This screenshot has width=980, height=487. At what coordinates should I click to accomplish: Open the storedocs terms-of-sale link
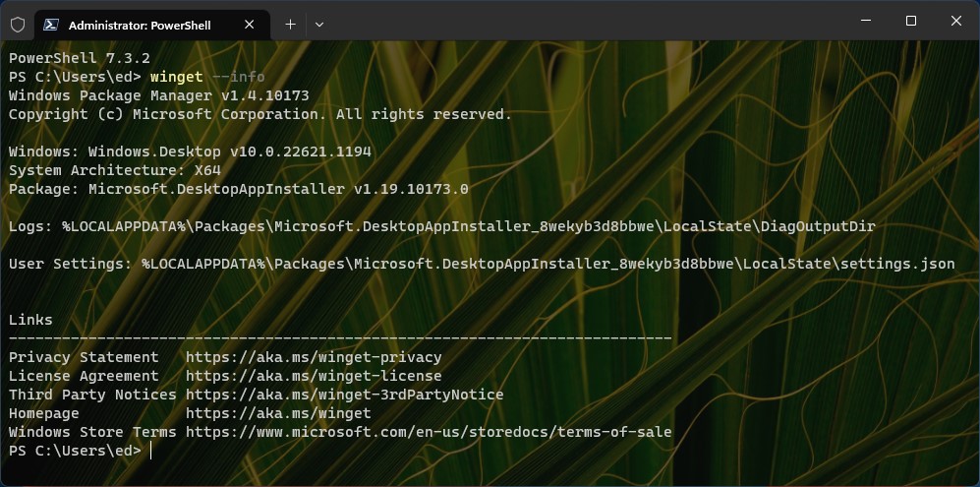click(429, 432)
